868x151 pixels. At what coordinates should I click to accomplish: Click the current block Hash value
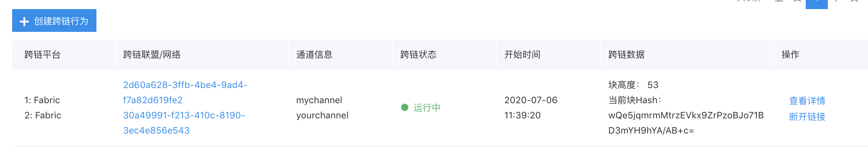tap(686, 123)
